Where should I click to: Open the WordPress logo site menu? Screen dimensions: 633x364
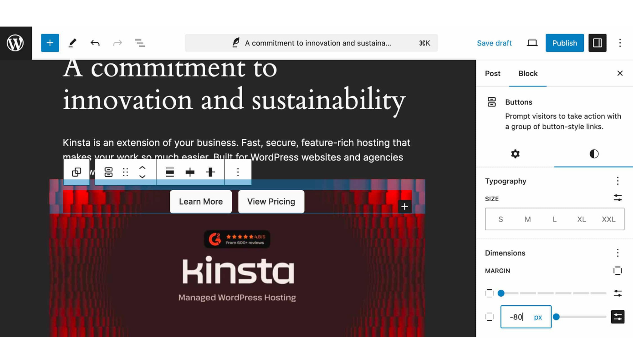[x=16, y=43]
